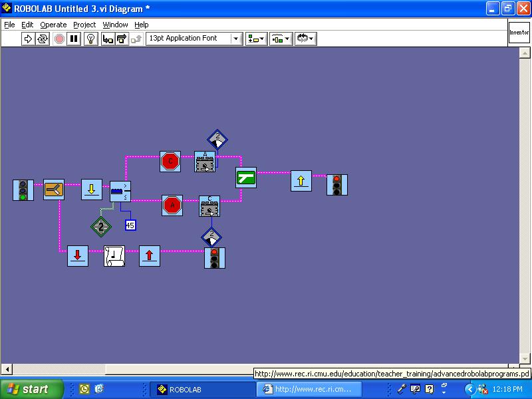Select the yellow down-arrow jump block
Image resolution: width=532 pixels, height=399 pixels.
92,190
